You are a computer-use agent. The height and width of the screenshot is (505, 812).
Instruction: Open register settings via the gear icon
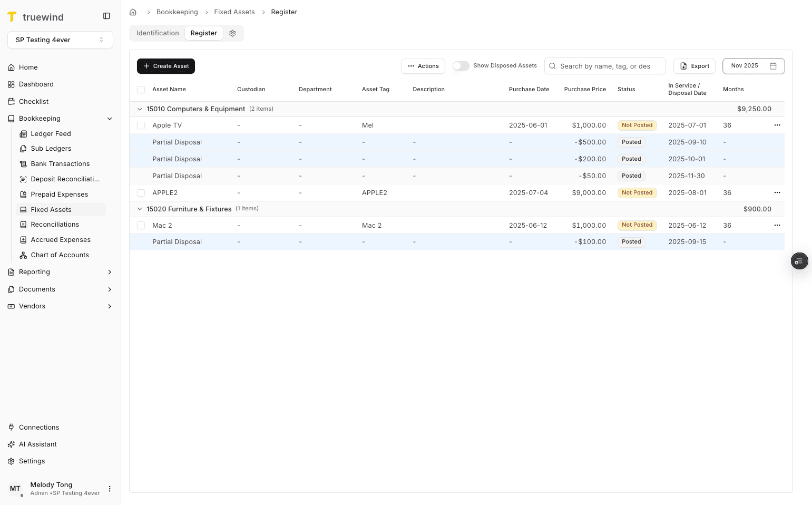(x=232, y=33)
